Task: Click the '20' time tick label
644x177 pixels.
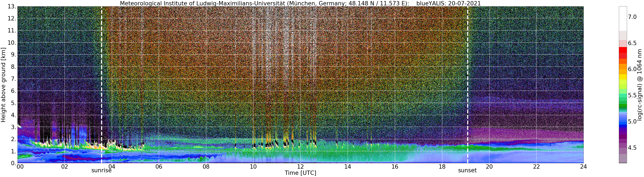Action: 489,167
